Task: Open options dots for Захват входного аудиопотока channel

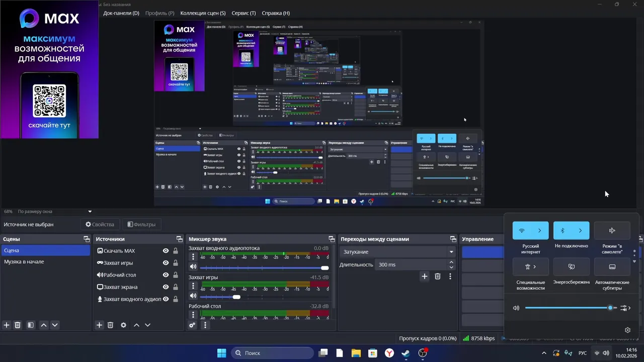Action: pos(193,257)
